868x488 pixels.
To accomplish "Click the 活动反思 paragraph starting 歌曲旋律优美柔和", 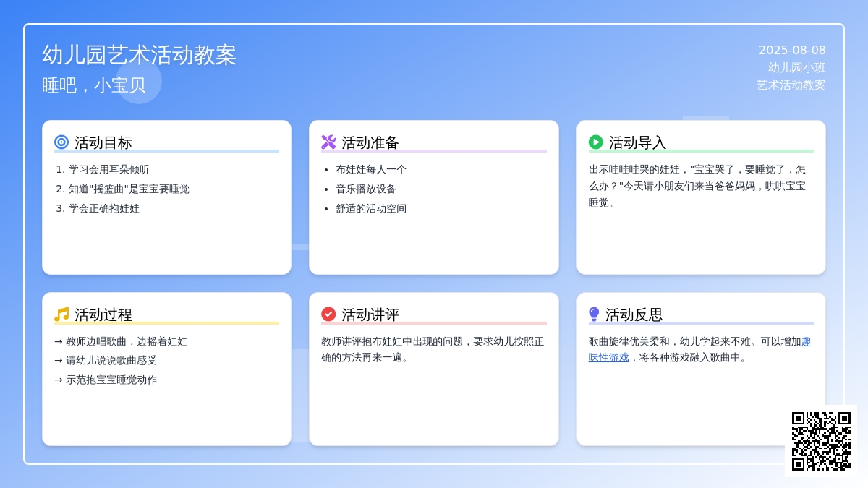I will tap(699, 349).
